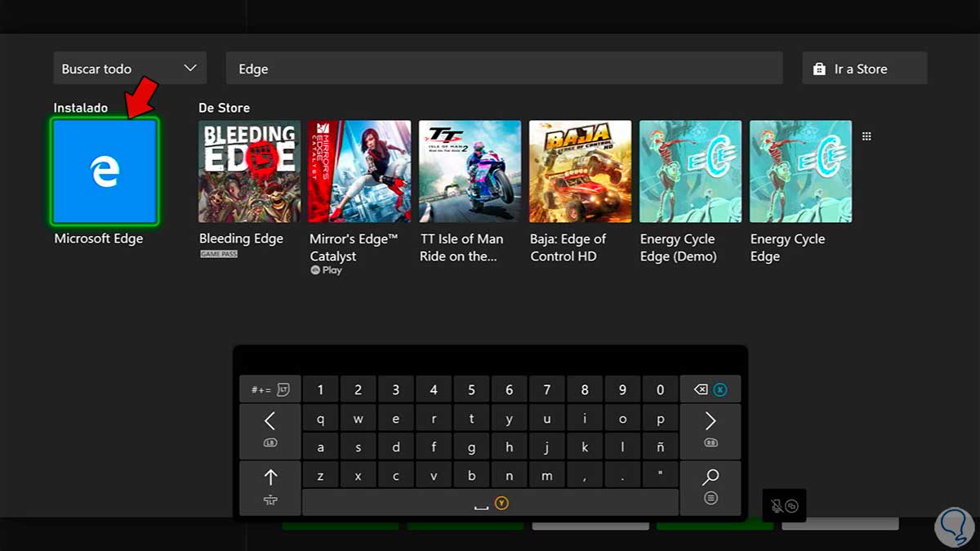Tap the ñ letter key
Image resolution: width=980 pixels, height=551 pixels.
(661, 447)
